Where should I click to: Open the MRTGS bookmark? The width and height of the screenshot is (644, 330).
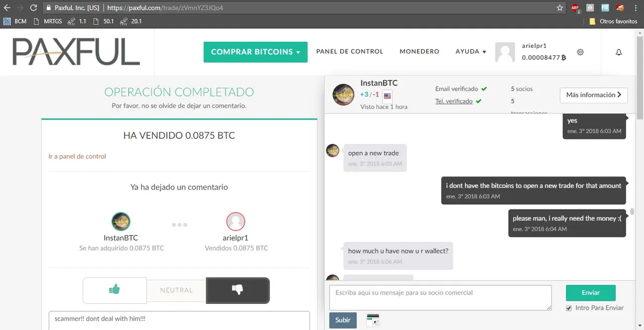pyautogui.click(x=47, y=21)
